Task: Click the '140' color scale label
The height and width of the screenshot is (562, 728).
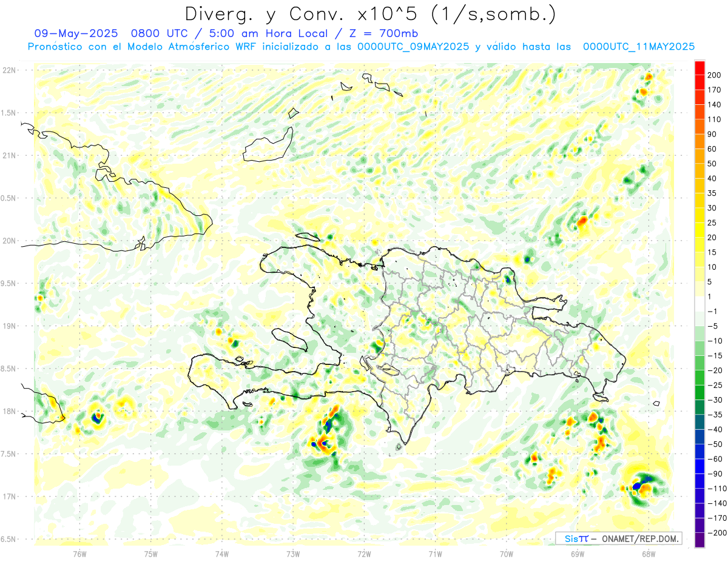Action: (715, 105)
